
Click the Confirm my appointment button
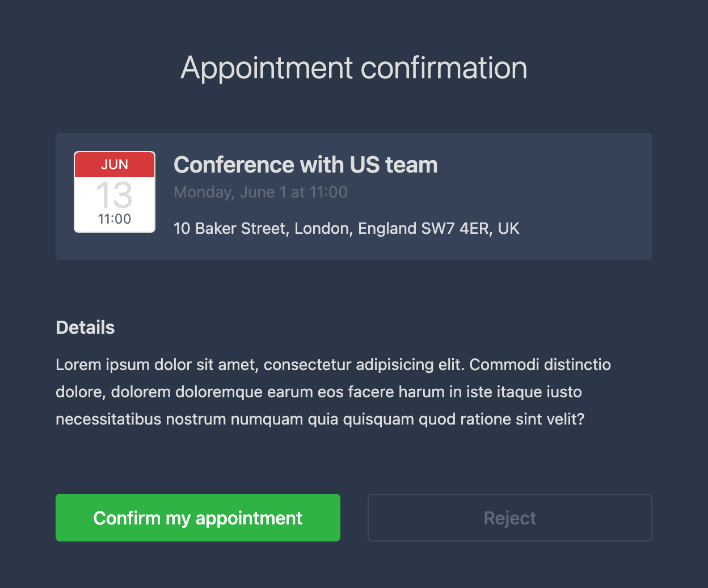pos(198,518)
